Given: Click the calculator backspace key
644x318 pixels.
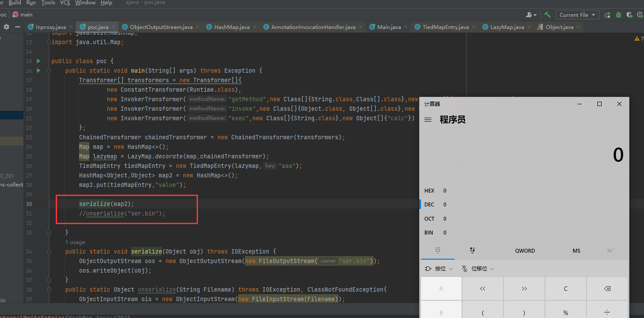Looking at the screenshot, I should tap(607, 289).
